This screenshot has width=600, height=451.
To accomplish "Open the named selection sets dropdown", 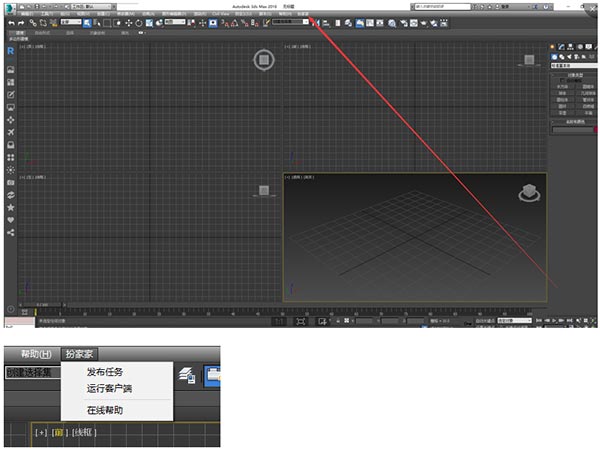I will click(290, 22).
